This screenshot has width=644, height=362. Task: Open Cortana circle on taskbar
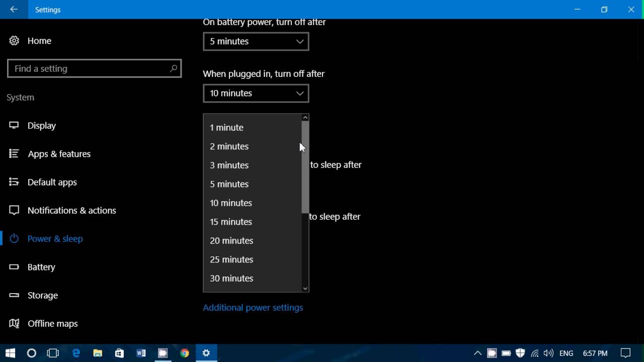[32, 353]
